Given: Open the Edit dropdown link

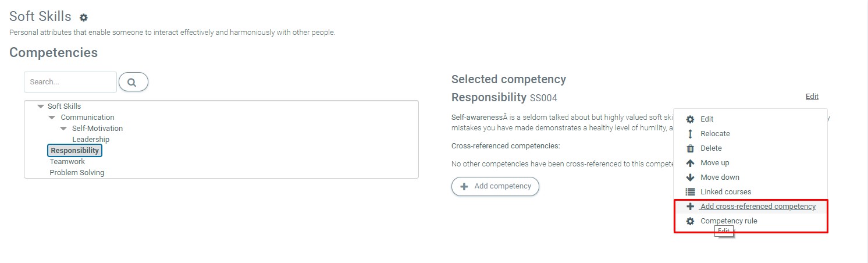Looking at the screenshot, I should [x=812, y=97].
